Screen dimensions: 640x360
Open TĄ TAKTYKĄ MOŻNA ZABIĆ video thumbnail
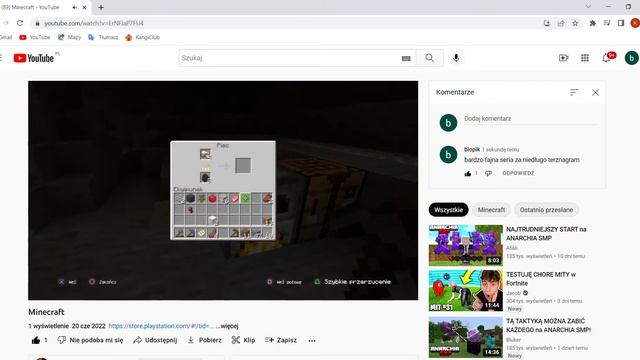(465, 337)
